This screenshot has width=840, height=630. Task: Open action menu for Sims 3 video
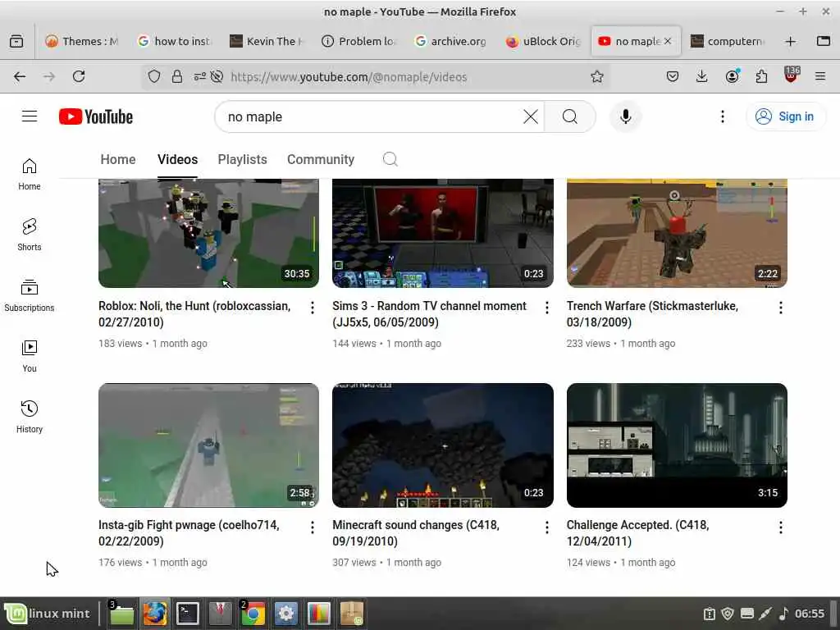[x=546, y=308]
